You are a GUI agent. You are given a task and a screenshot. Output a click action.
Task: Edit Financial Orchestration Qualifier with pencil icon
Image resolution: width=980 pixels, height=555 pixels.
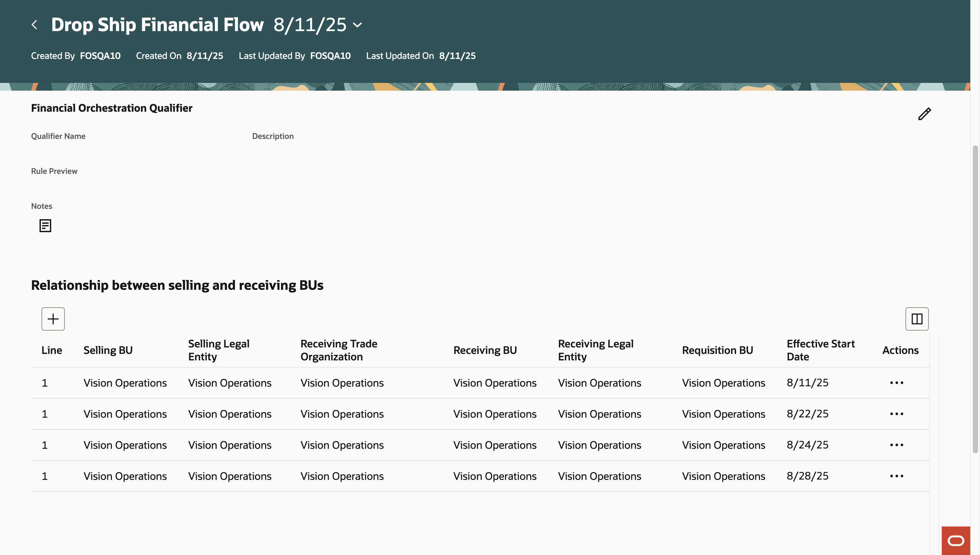(924, 114)
